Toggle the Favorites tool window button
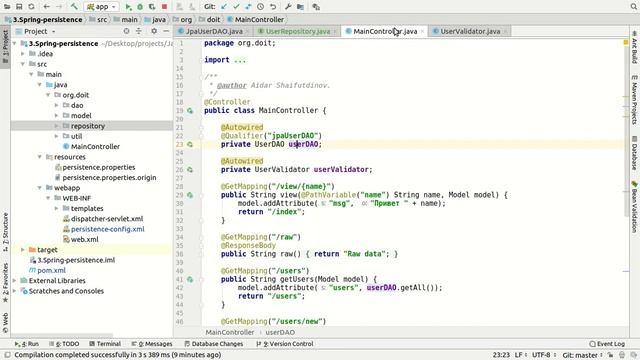Screen dimensions: 640x360 coord(5,283)
